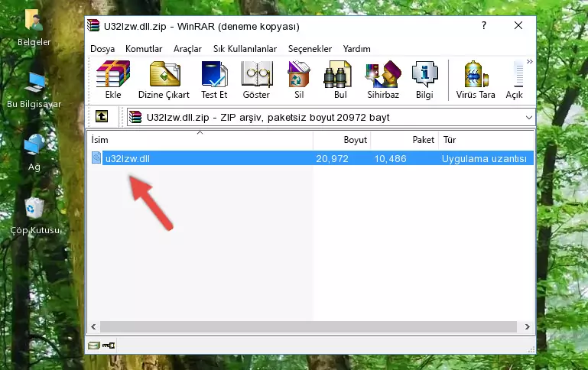
Task: Start the Virüs Tara scan
Action: click(x=476, y=80)
